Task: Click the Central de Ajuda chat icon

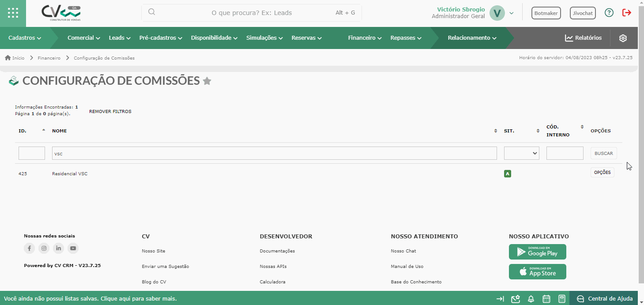Action: [580, 299]
